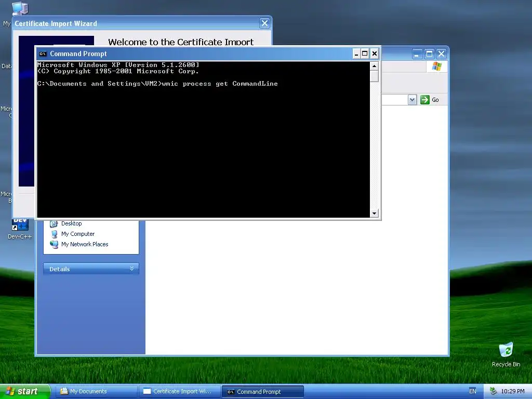Screen dimensions: 532x399
Task: Minimize the My Documents window
Action: coord(417,54)
